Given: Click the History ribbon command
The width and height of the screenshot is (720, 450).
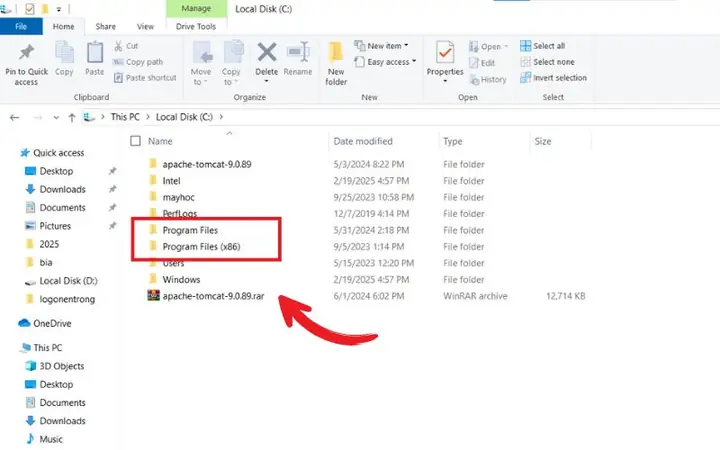Looking at the screenshot, I should [488, 79].
